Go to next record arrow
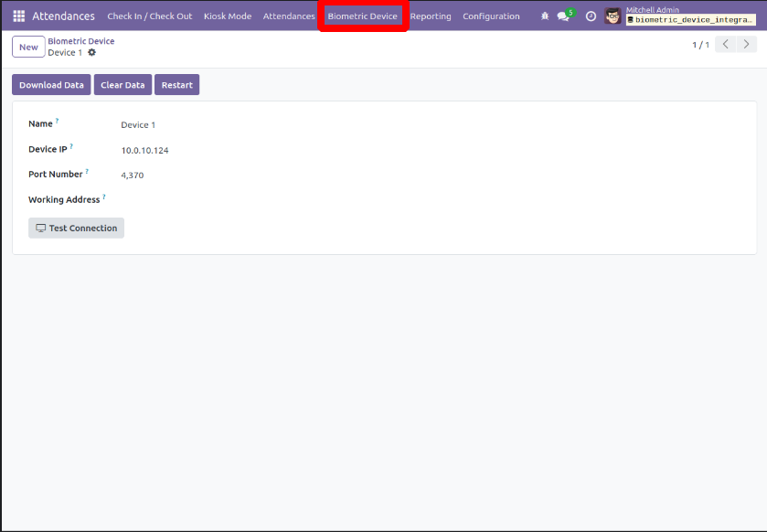The image size is (767, 532). 747,45
